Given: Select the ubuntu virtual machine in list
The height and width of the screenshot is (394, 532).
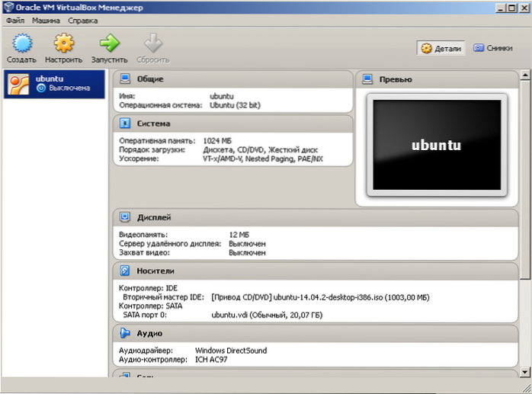Looking at the screenshot, I should pos(53,83).
